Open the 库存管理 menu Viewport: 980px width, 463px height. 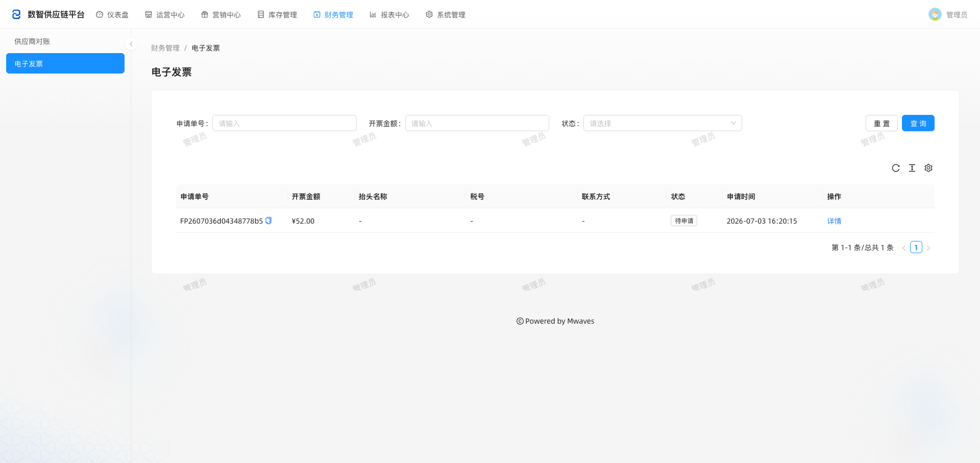[277, 15]
